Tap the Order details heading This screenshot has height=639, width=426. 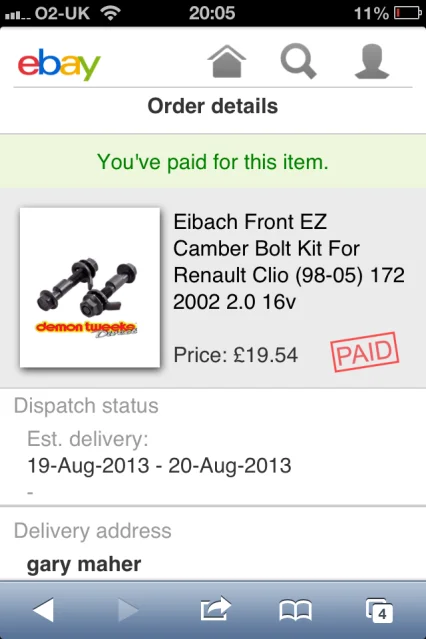(x=213, y=106)
